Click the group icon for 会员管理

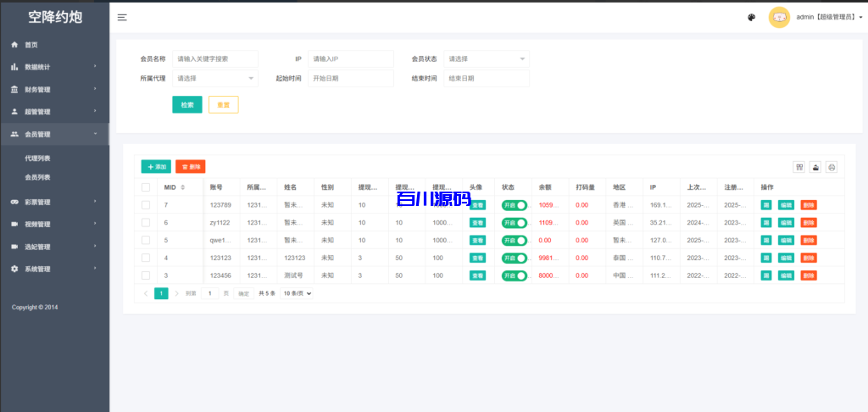[x=15, y=134]
